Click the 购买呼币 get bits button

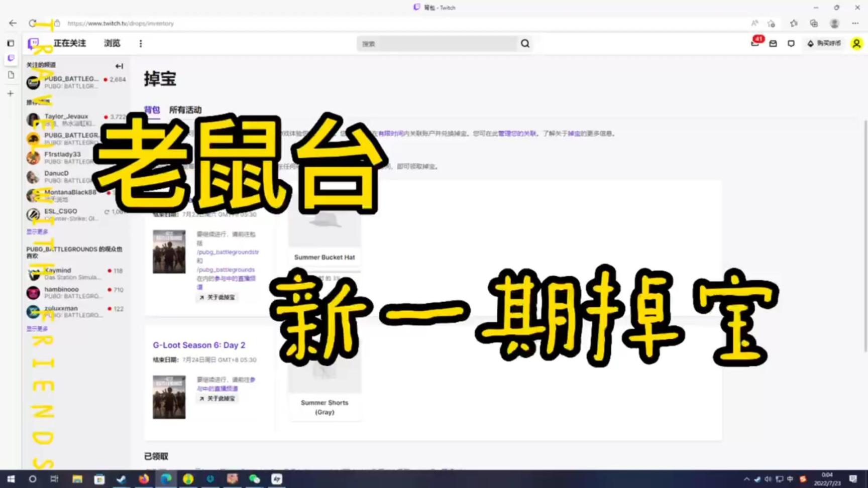(x=824, y=44)
